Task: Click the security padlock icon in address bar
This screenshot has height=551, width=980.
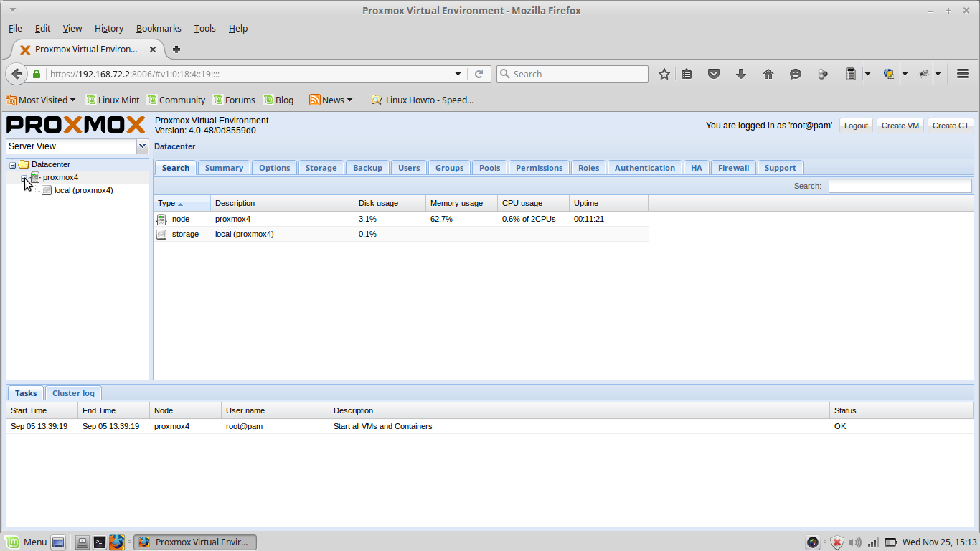Action: 36,73
